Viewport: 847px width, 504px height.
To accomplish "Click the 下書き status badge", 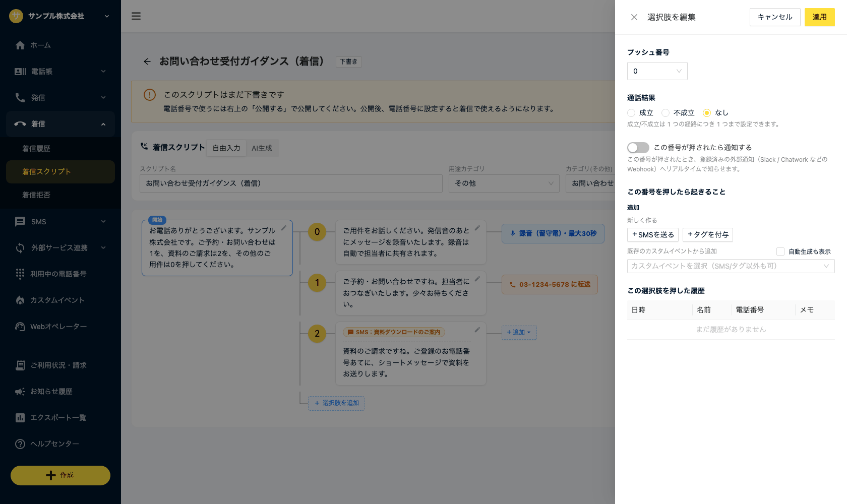I will [348, 62].
